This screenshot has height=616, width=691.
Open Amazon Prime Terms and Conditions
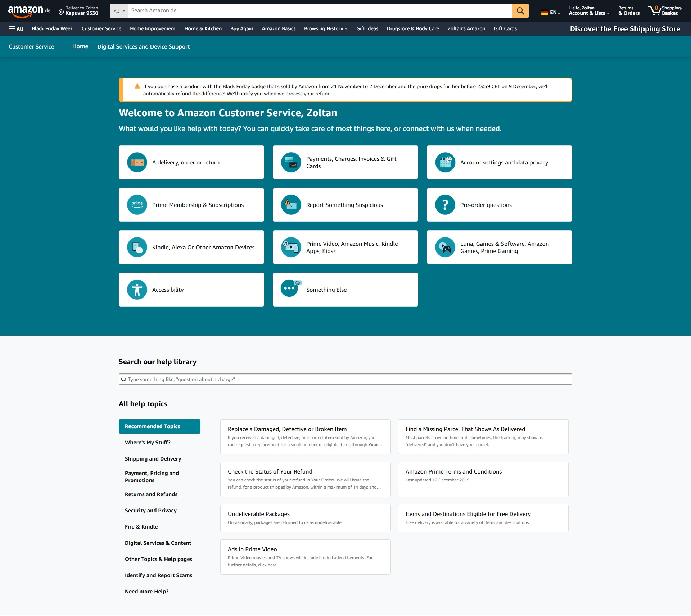(x=483, y=479)
